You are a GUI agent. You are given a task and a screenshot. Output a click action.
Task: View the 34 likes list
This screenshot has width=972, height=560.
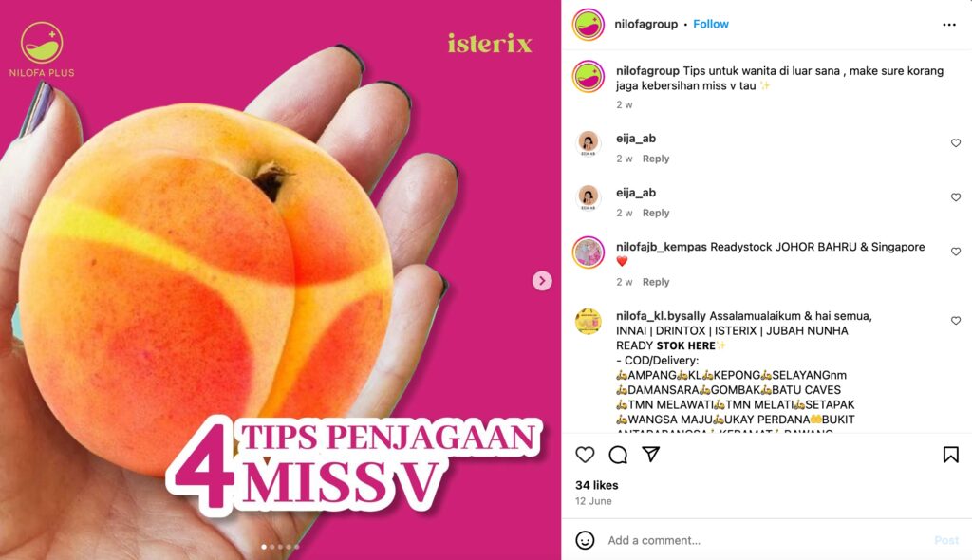pyautogui.click(x=596, y=485)
